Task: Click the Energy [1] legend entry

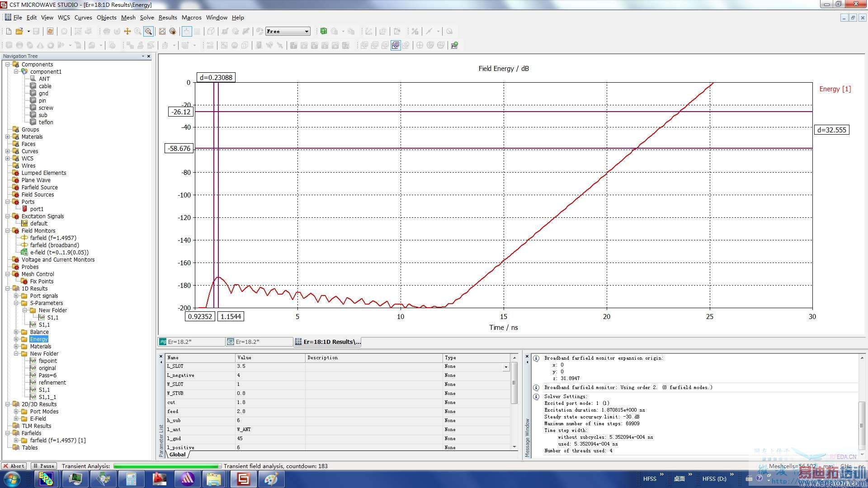Action: click(835, 89)
